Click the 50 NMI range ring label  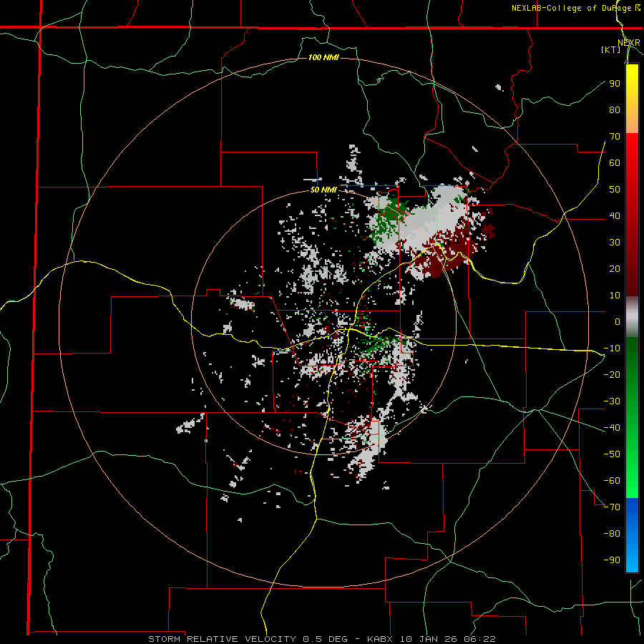tap(323, 190)
